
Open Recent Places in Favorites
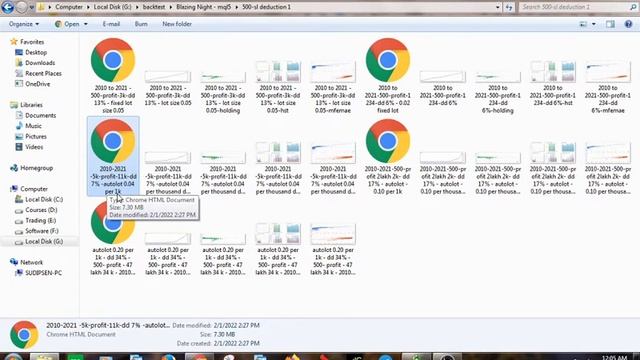[43, 73]
